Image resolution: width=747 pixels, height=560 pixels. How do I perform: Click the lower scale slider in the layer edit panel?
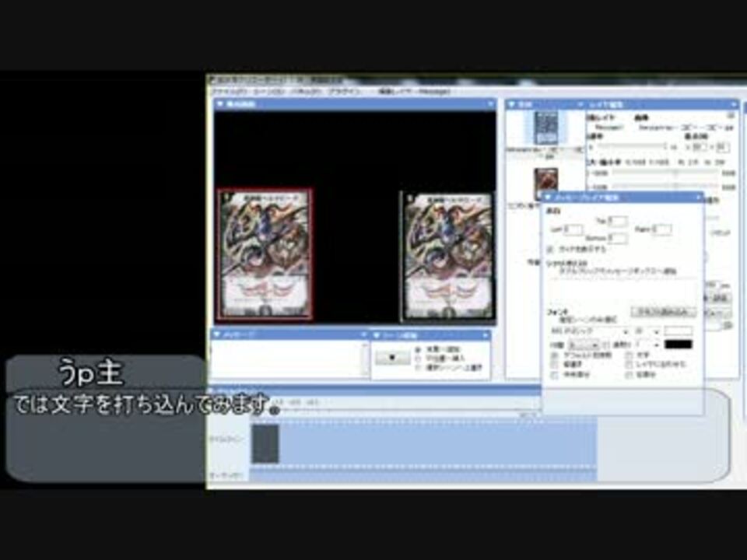(665, 186)
